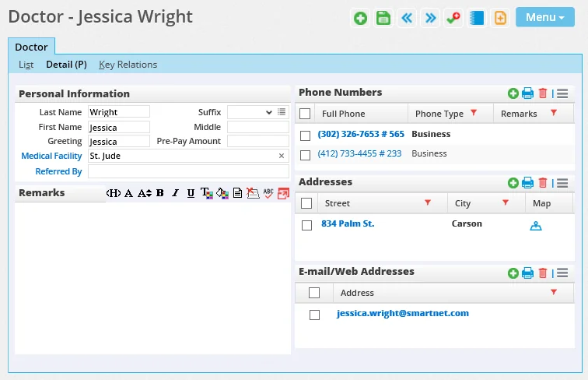
Task: Open the Menu dropdown button
Action: pos(545,17)
